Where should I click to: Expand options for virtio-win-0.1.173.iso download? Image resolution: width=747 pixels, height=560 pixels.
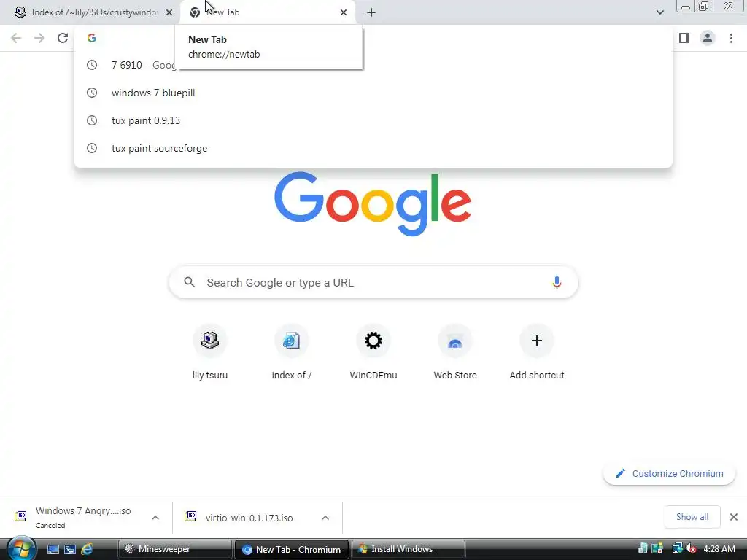(x=325, y=518)
